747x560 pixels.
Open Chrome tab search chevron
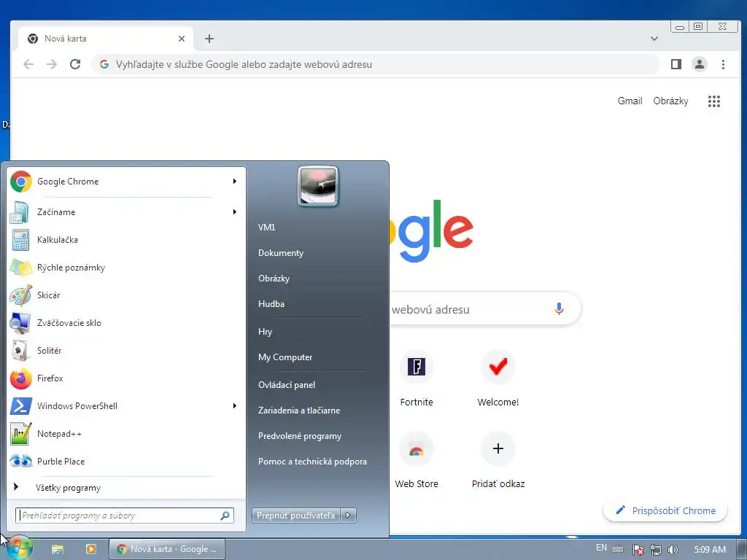654,39
